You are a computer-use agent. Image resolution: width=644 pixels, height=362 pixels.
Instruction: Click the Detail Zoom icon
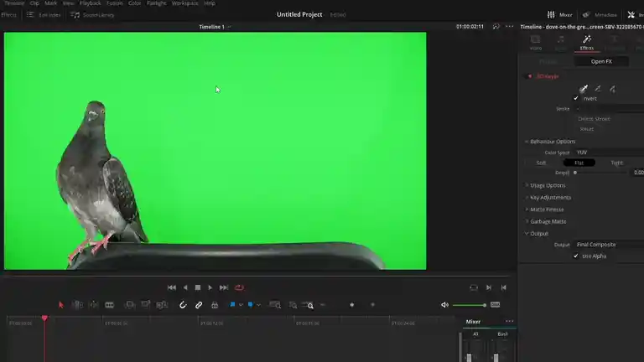click(x=293, y=305)
